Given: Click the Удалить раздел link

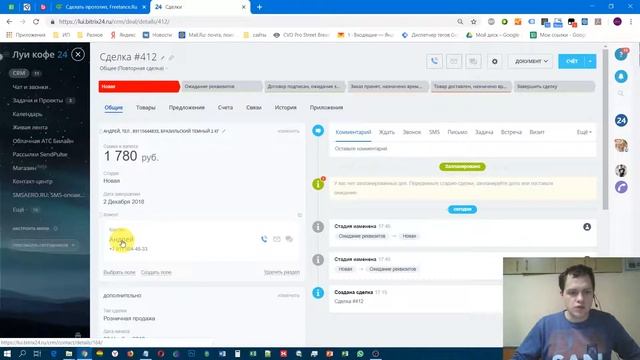Looking at the screenshot, I should (x=282, y=272).
